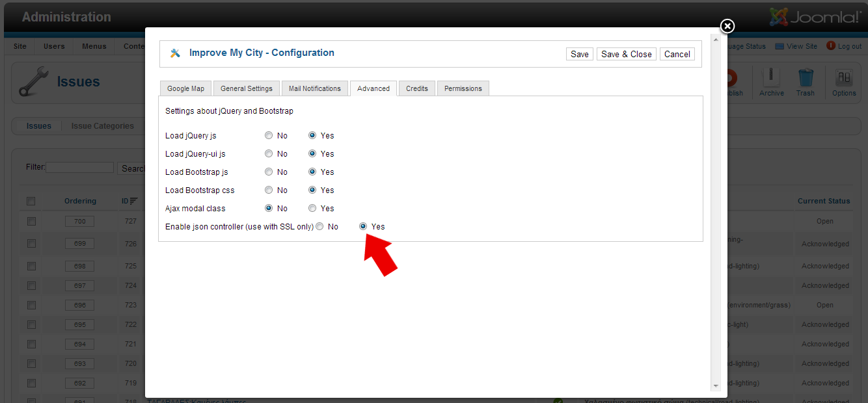This screenshot has width=868, height=403.
Task: Check the checkbox for issue 727
Action: [31, 222]
